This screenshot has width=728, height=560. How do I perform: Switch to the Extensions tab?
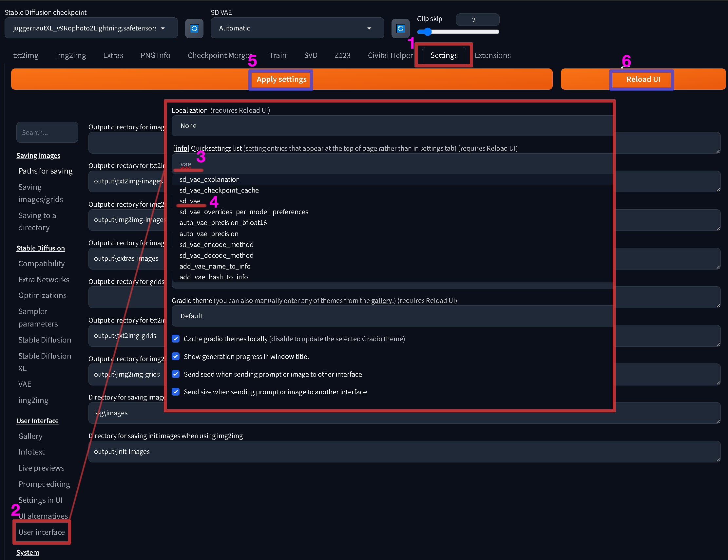coord(492,55)
